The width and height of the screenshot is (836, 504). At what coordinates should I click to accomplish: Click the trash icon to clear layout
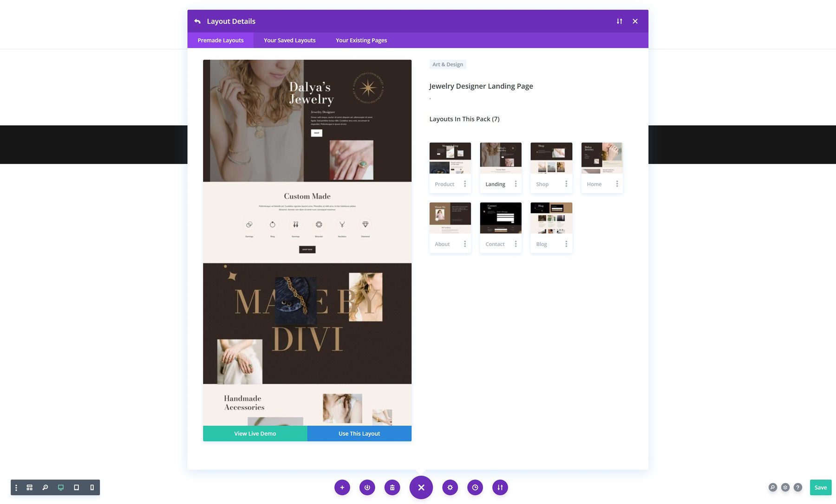tap(392, 487)
